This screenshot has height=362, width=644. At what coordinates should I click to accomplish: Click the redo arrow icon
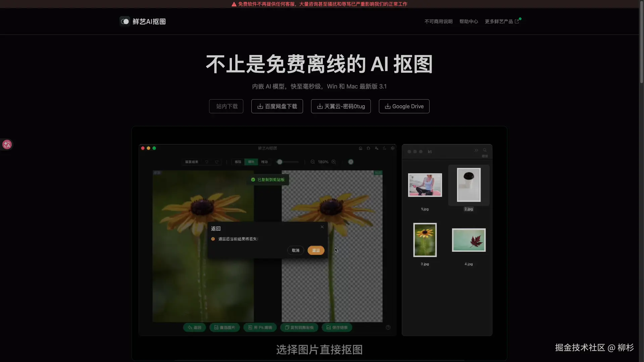(x=217, y=162)
